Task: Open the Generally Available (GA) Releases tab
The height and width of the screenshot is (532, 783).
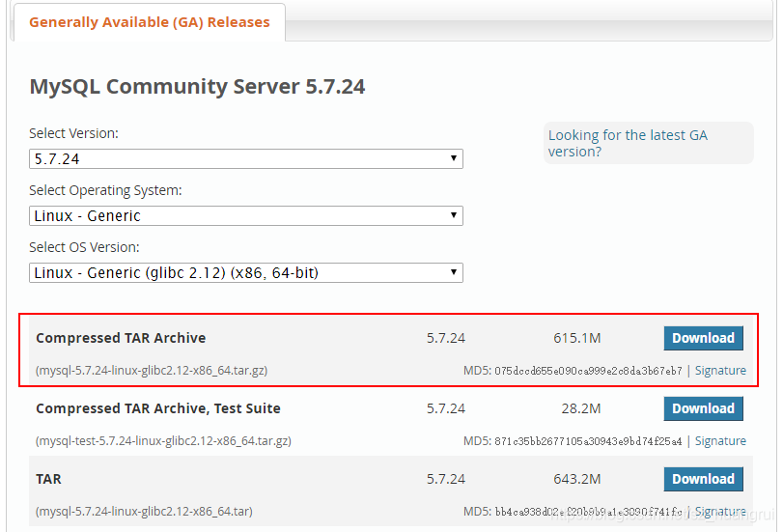Action: pyautogui.click(x=150, y=22)
